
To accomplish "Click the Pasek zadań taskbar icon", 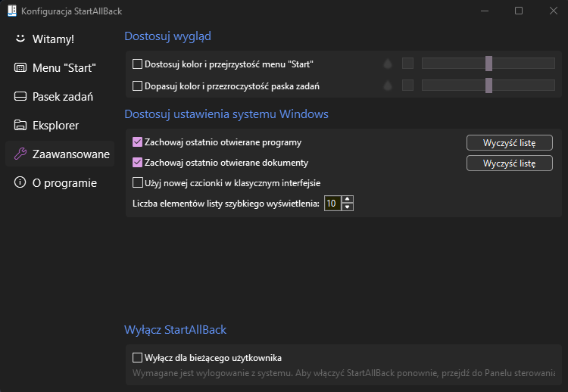I will click(x=20, y=96).
